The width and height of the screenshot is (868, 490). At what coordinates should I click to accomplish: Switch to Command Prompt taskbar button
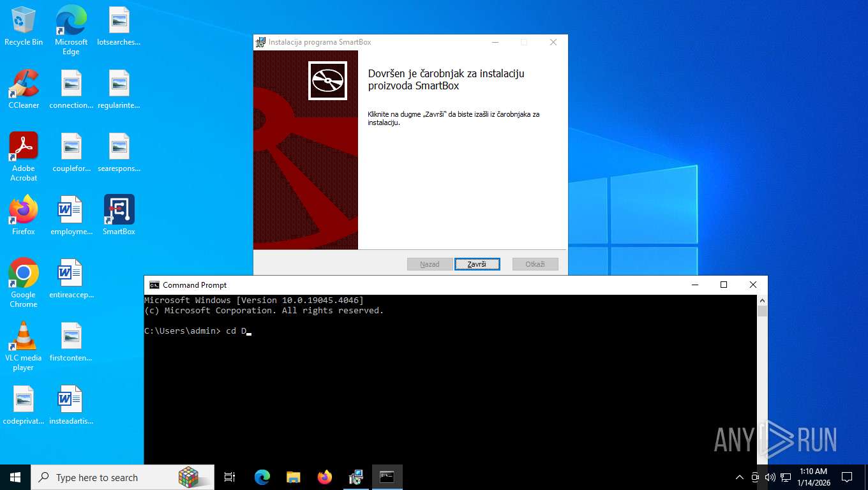[387, 477]
